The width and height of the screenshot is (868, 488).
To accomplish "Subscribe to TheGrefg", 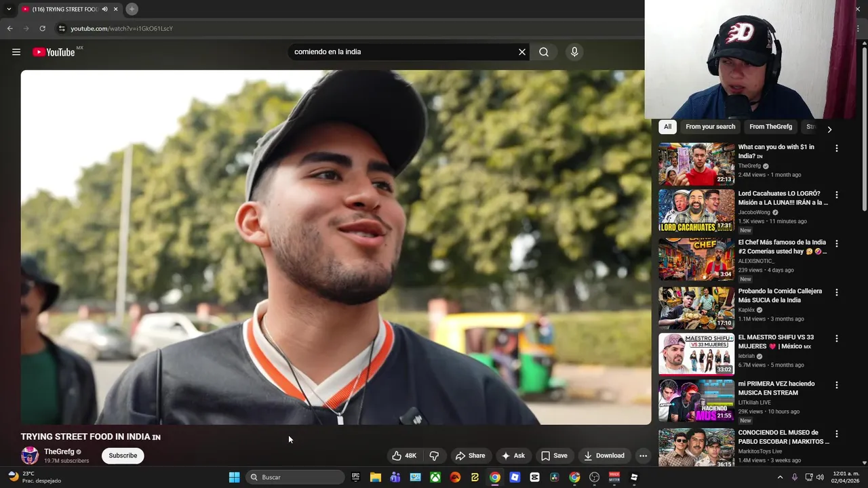I will tap(123, 455).
